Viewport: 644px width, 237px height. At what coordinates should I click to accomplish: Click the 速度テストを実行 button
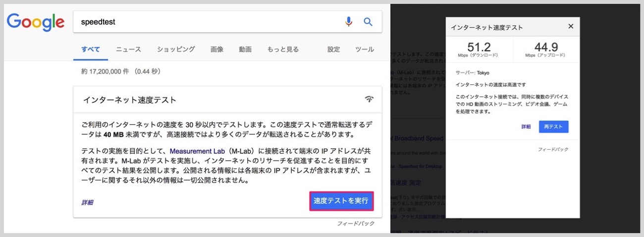pos(341,201)
